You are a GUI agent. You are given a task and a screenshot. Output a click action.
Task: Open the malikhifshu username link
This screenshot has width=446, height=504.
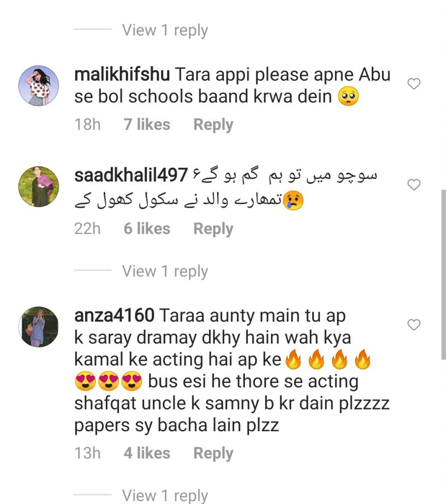(122, 75)
